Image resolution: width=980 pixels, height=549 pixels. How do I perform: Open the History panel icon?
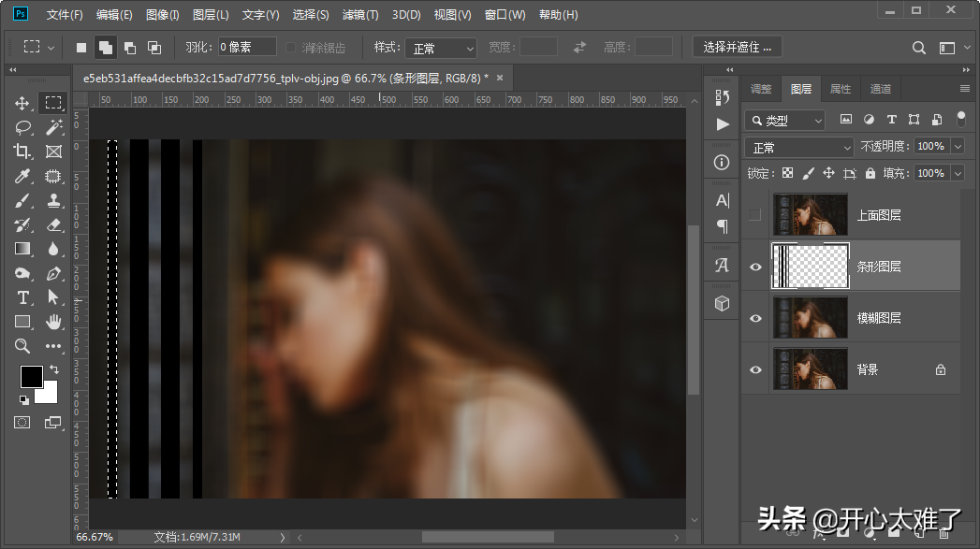click(722, 97)
